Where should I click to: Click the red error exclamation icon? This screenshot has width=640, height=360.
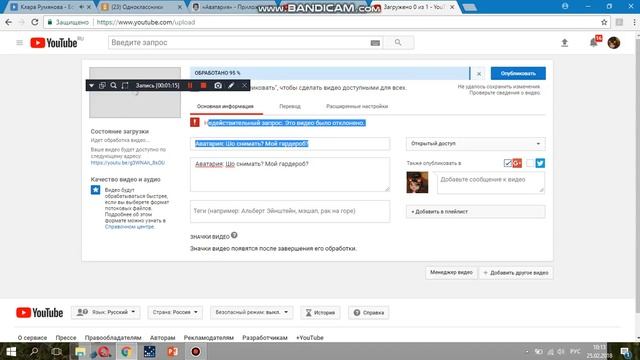[x=195, y=122]
